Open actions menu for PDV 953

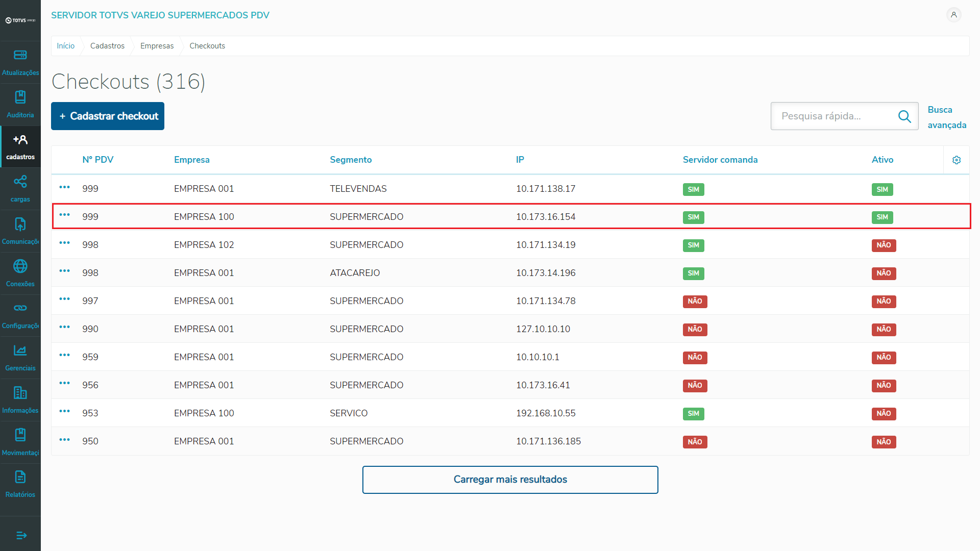[x=64, y=411]
